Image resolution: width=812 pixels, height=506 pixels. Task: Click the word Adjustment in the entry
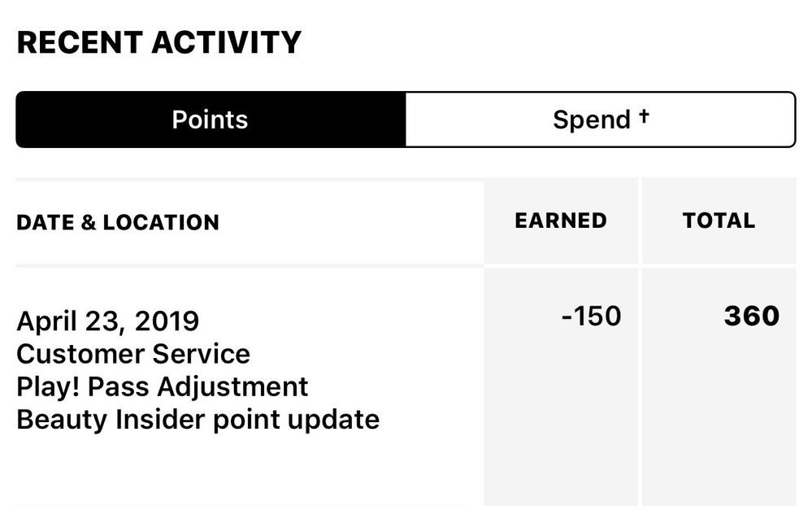(232, 386)
